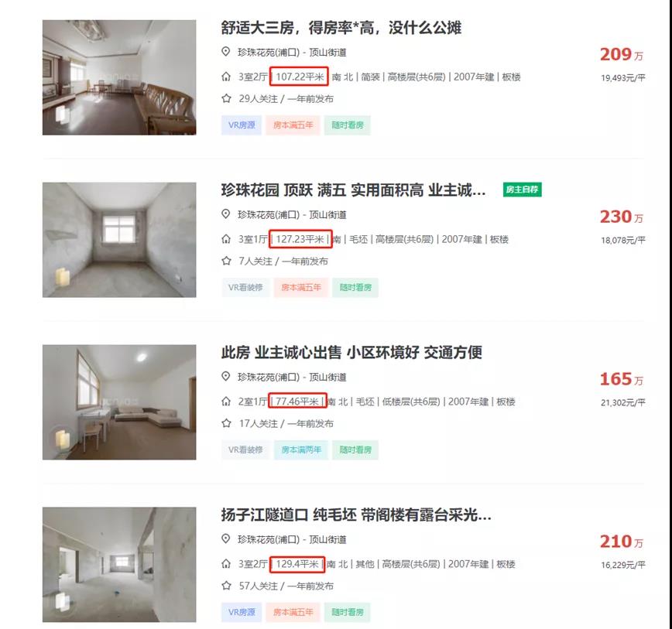Click the location pin icon of the 209万 listing
Screen dimensions: 672x629
pos(226,52)
